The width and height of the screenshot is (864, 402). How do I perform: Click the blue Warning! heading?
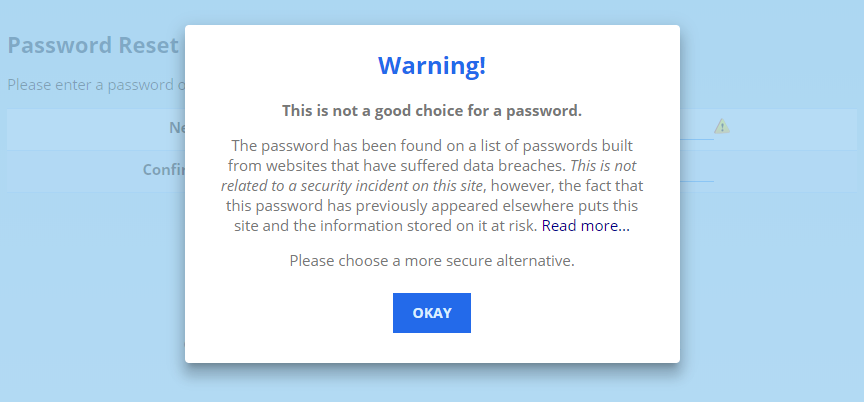[432, 66]
